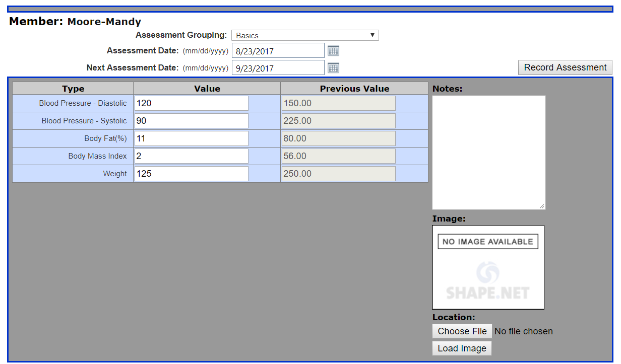Image resolution: width=621 pixels, height=364 pixels.
Task: Click the Assessment Grouping dropdown arrow
Action: [373, 35]
